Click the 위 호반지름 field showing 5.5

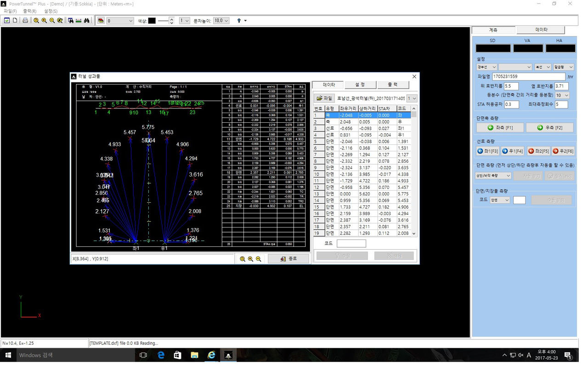coord(511,86)
